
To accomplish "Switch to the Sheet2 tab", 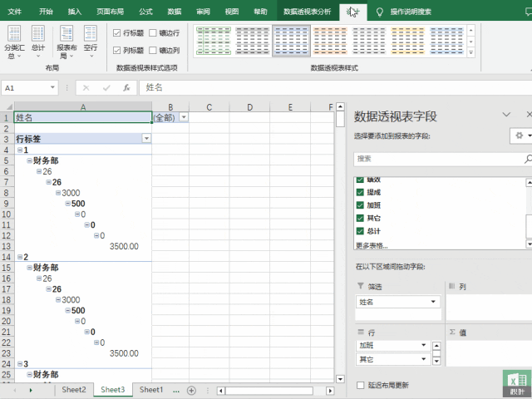I will coord(74,390).
